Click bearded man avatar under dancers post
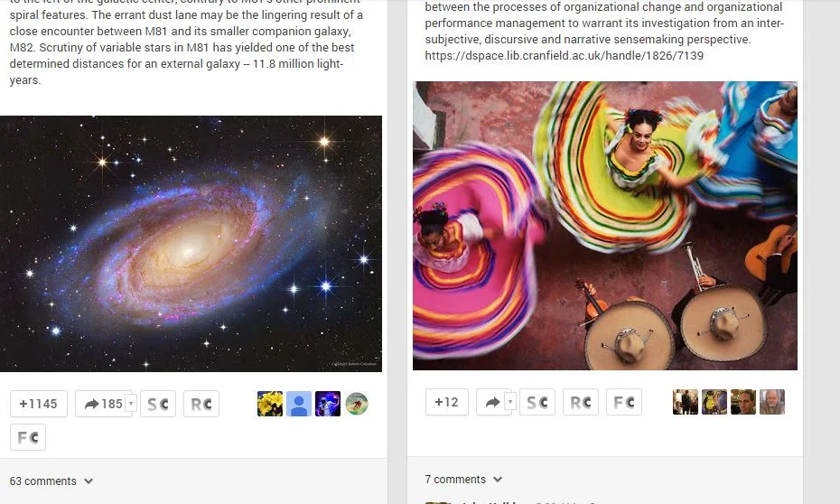Viewport: 840px width, 504px height. pyautogui.click(x=772, y=402)
